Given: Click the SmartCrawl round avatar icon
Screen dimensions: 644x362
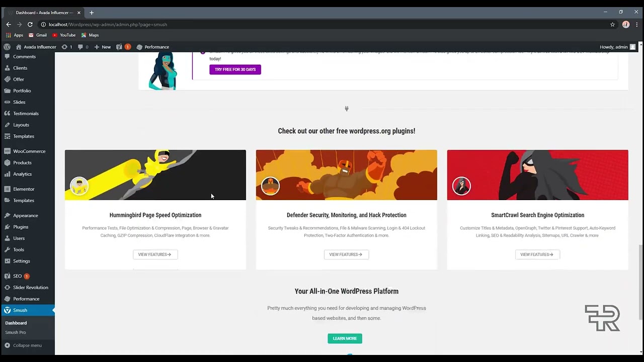Looking at the screenshot, I should 461,186.
